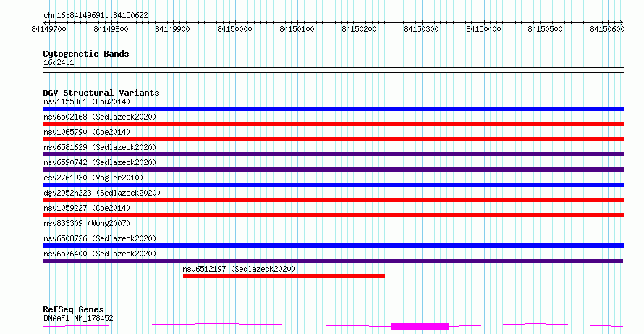Click ruler position 84150000
Image resolution: width=644 pixels, height=334 pixels.
pos(234,29)
